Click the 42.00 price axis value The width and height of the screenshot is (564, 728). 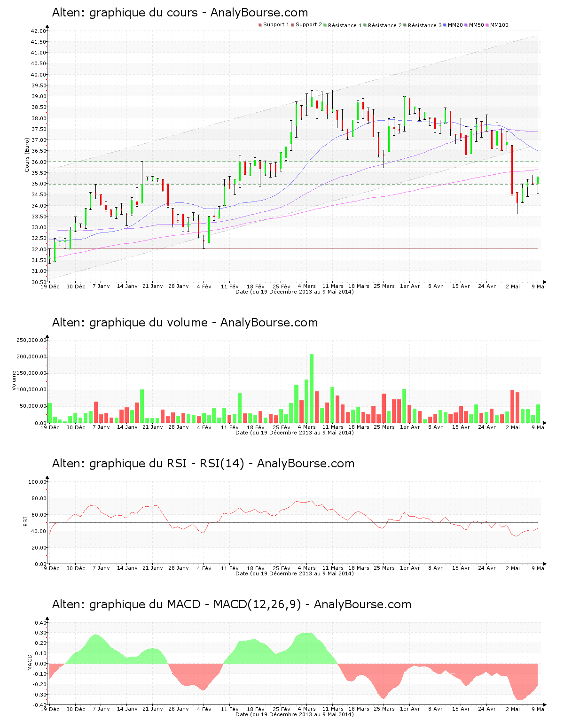click(39, 31)
